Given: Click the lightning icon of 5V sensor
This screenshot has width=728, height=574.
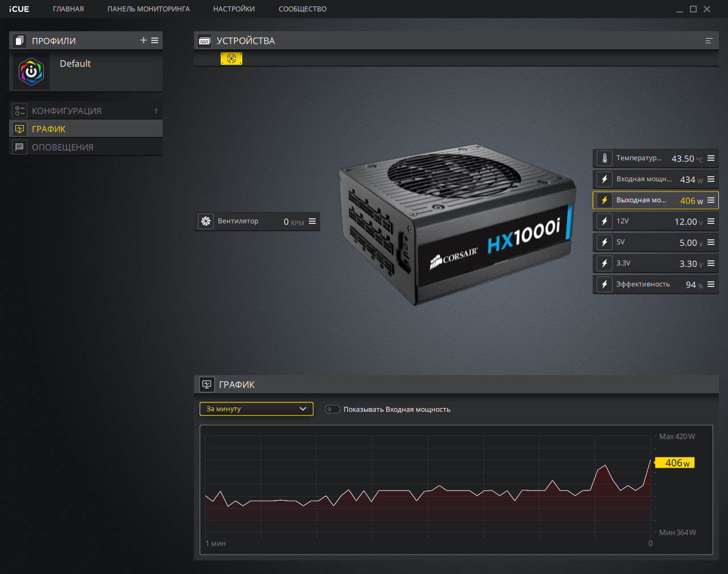Looking at the screenshot, I should coord(605,242).
